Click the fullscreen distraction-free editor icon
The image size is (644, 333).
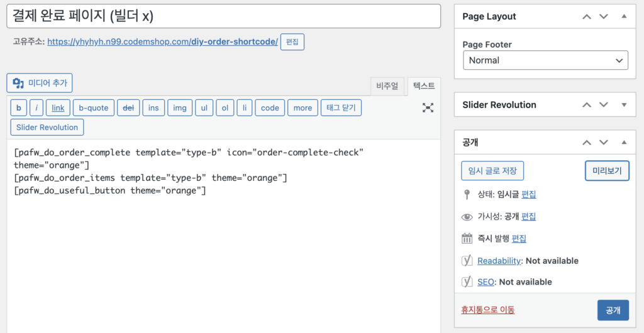pos(428,107)
